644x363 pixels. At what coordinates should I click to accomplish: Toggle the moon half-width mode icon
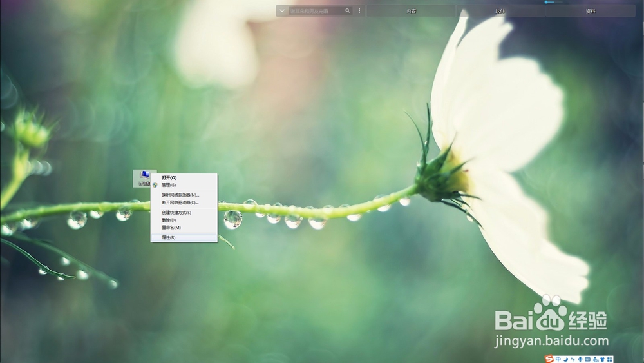tap(566, 359)
